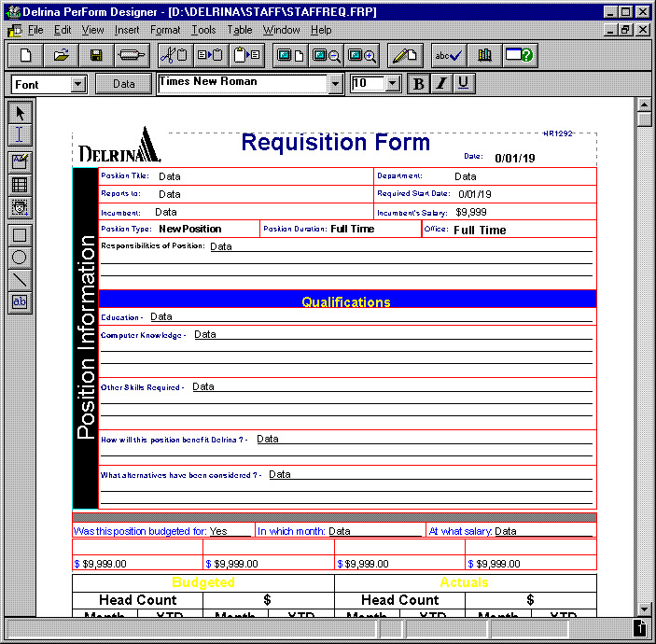Screen dimensions: 656x644
Task: Open the Format menu
Action: coord(165,30)
